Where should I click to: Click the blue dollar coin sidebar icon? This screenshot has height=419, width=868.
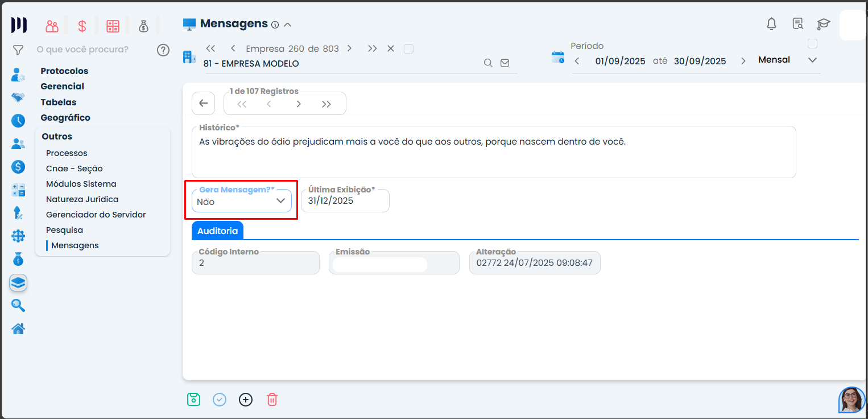(x=18, y=167)
